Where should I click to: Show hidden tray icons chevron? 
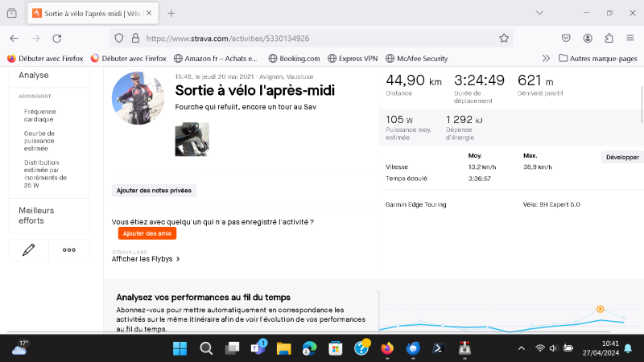coord(521,348)
